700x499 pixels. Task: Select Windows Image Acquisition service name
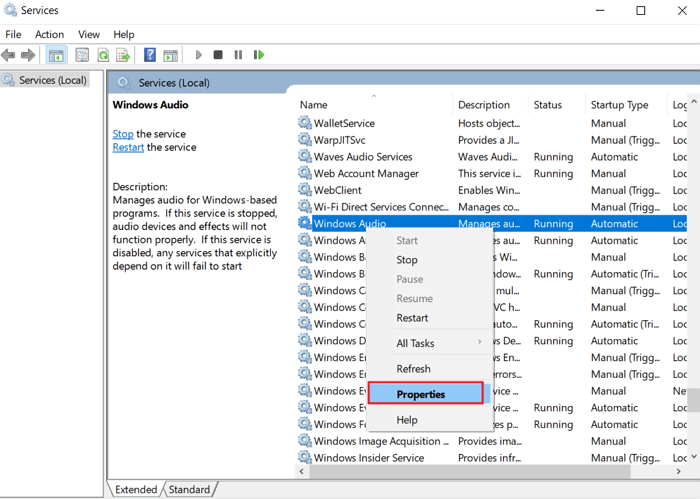coord(381,441)
